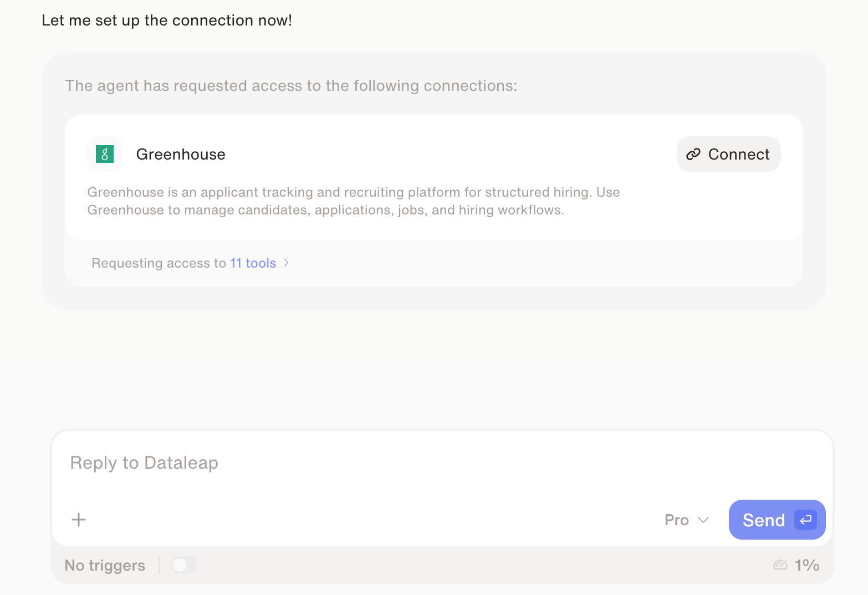Viewport: 868px width, 595px height.
Task: Connect the Greenhouse integration
Action: [x=728, y=154]
